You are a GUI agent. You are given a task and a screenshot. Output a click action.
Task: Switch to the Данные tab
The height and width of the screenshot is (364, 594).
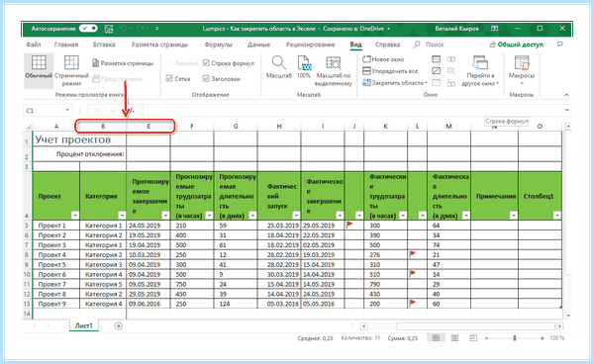click(x=258, y=45)
